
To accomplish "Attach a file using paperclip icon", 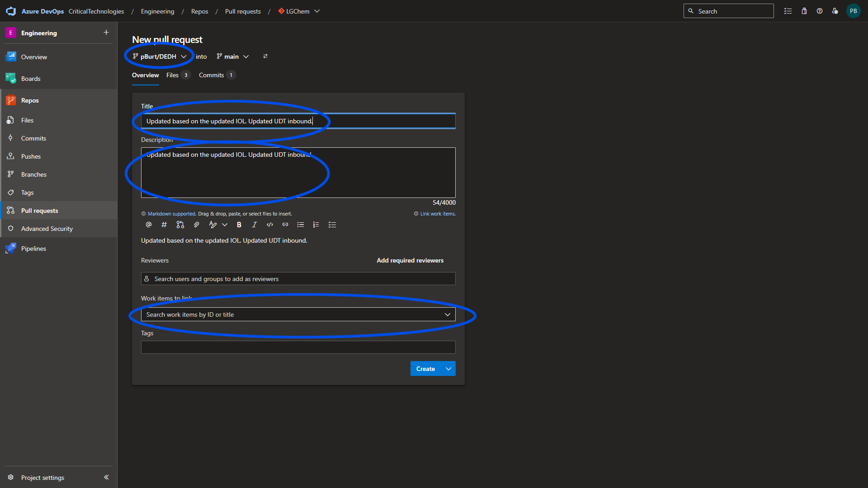I will point(196,225).
